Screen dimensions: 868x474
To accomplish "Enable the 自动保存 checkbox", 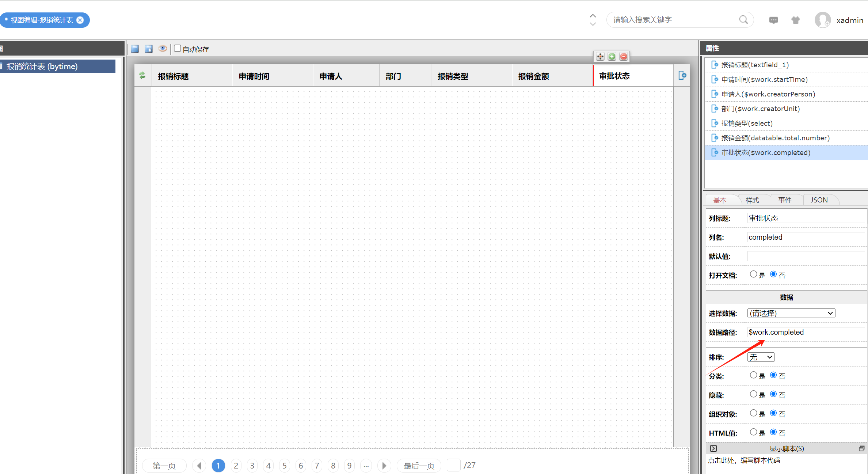I will [x=178, y=48].
